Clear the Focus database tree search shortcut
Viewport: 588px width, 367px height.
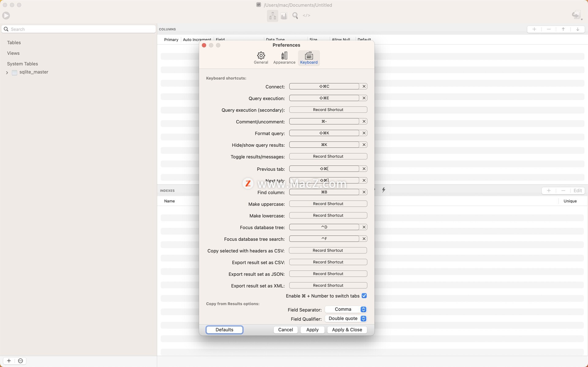364,239
